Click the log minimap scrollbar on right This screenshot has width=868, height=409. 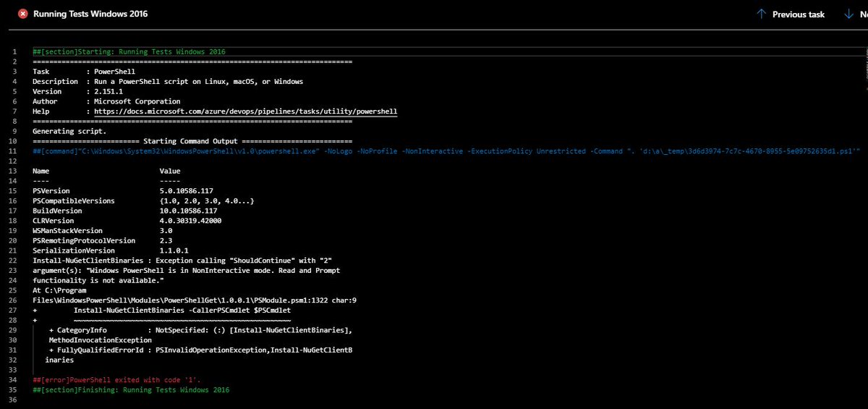pos(865,68)
